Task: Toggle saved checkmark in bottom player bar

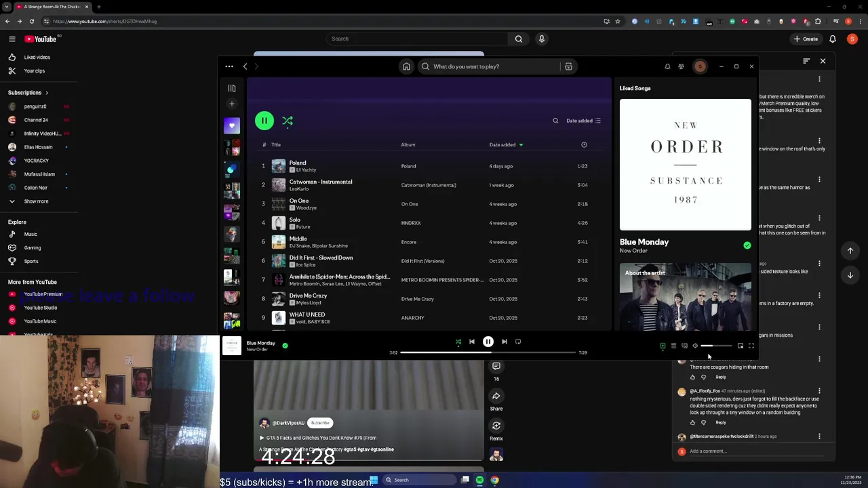Action: (x=285, y=346)
